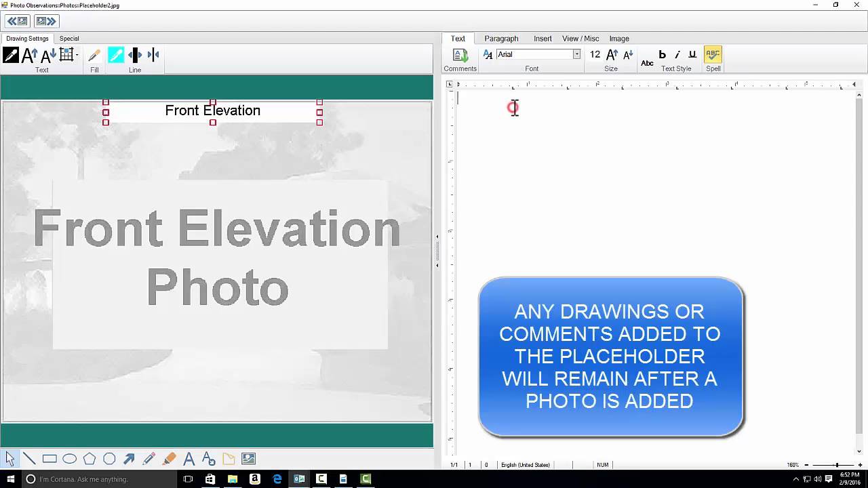Image resolution: width=868 pixels, height=488 pixels.
Task: Open Outlook from the taskbar
Action: [299, 479]
